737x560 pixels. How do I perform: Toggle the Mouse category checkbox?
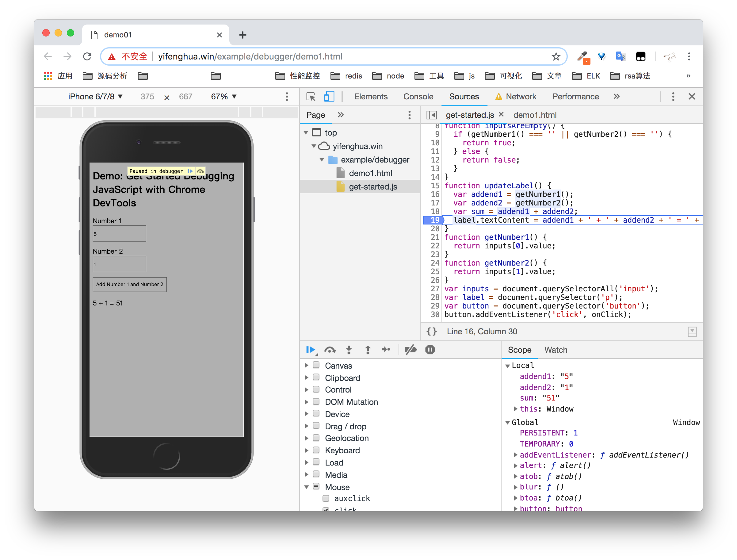click(316, 486)
